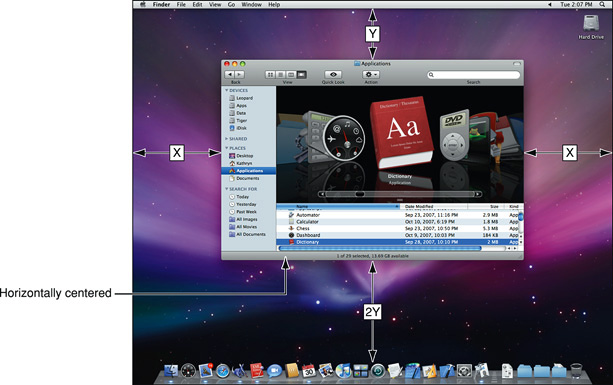Click Cover Flow left scroll arrow
613x385 pixels.
322,194
